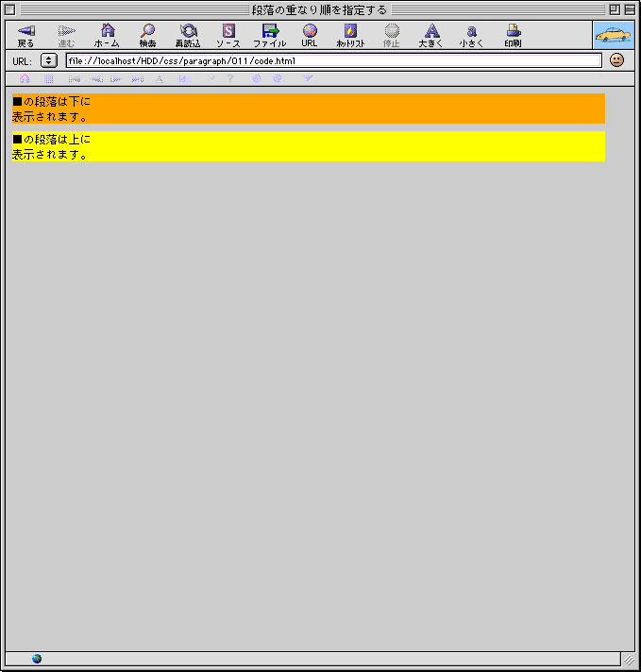641x672 pixels.
Task: Click the question mark help link icon
Action: point(230,78)
